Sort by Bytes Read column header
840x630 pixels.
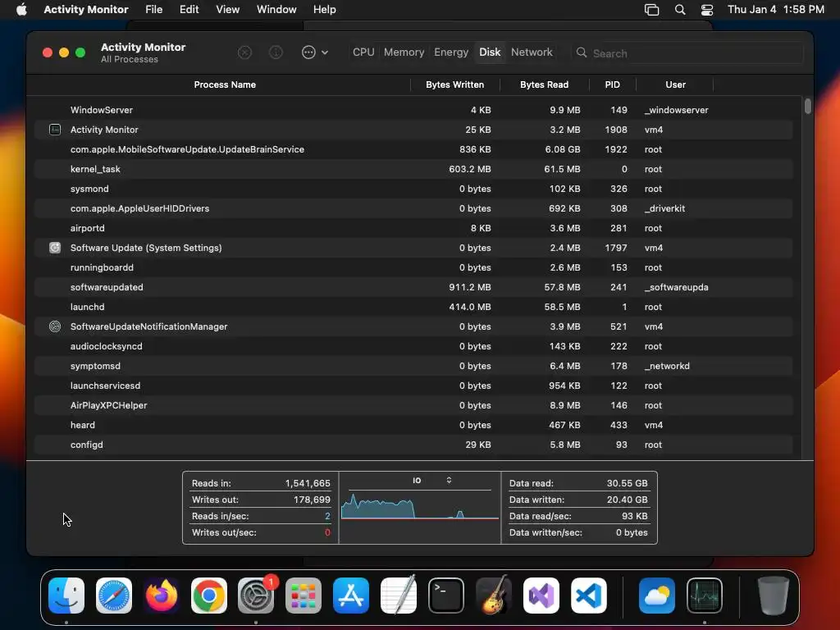coord(545,84)
